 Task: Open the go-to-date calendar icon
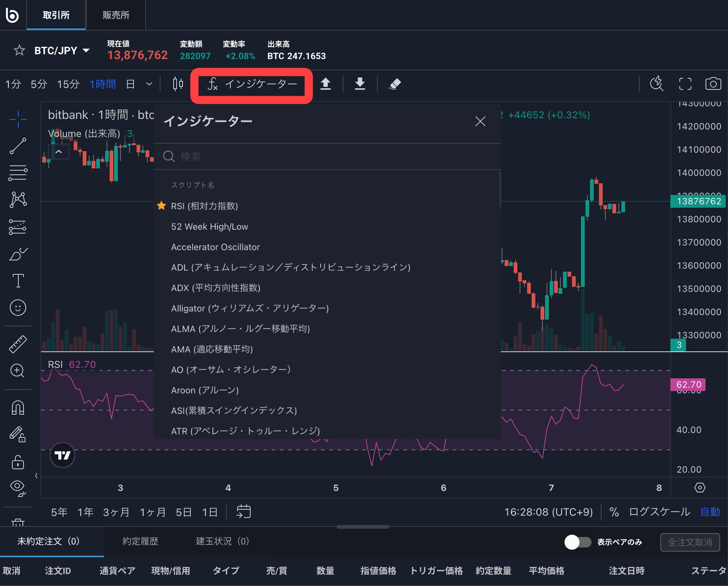tap(244, 512)
